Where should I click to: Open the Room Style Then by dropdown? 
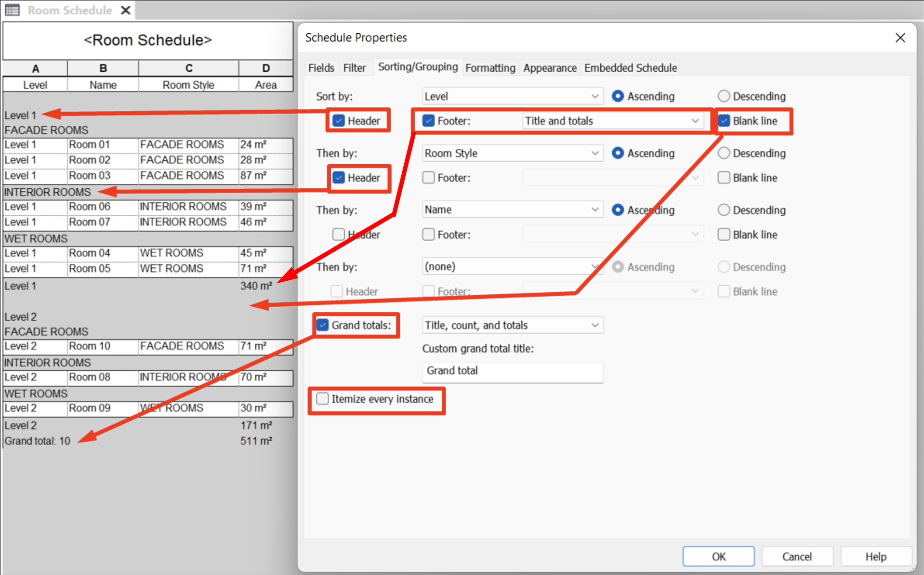click(x=513, y=153)
